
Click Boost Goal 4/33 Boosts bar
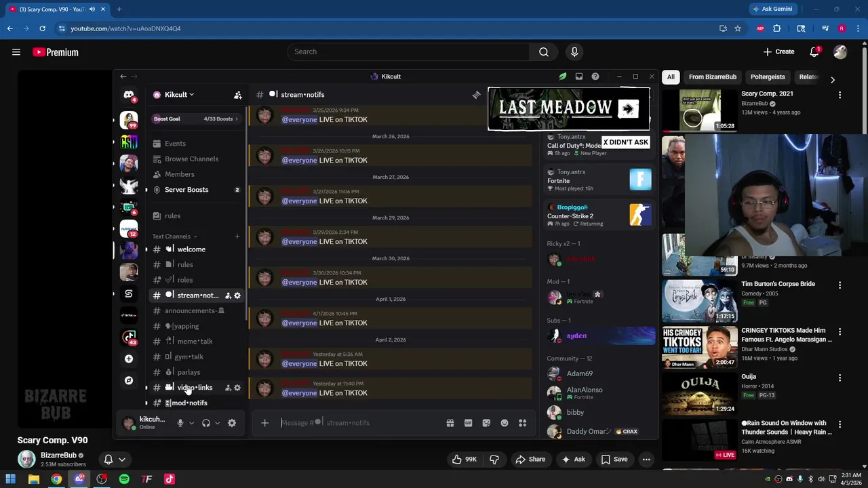coord(197,119)
